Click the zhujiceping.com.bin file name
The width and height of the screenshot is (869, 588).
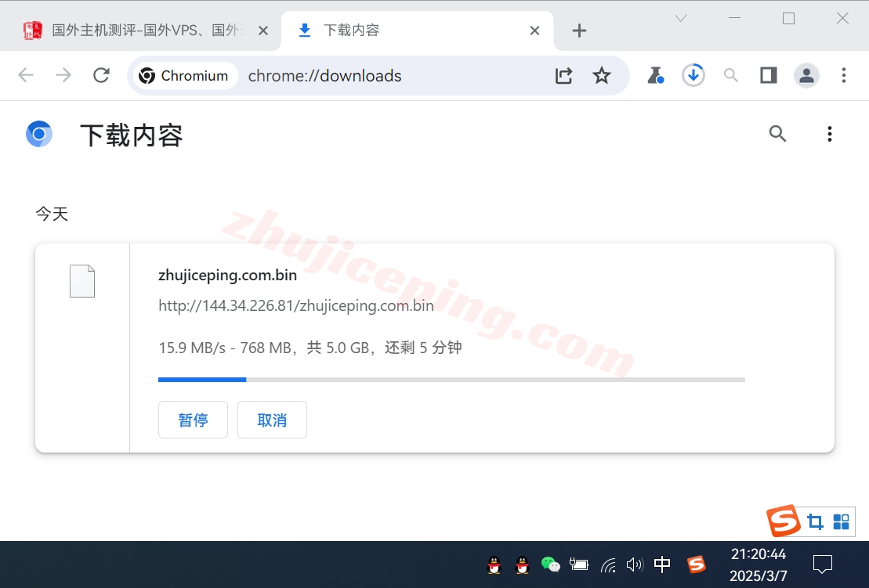click(x=227, y=275)
